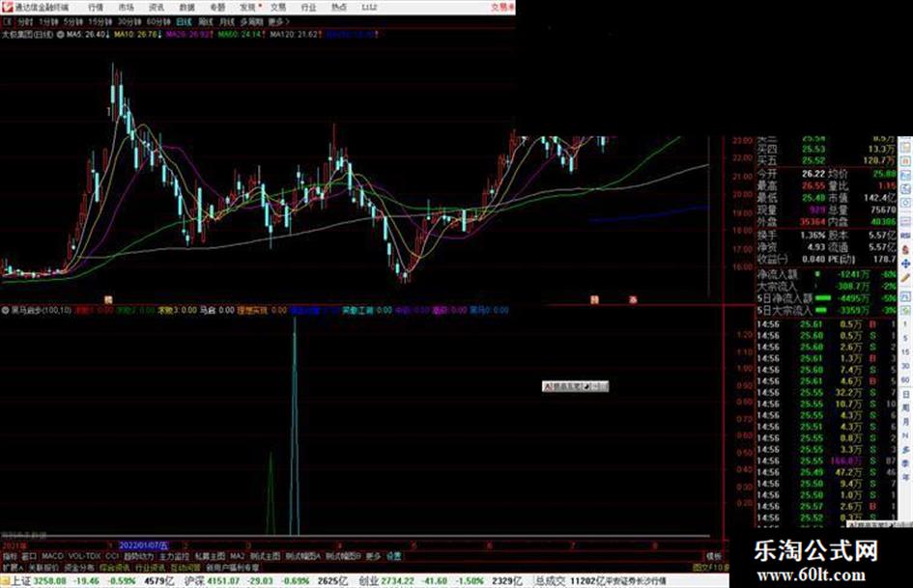Select the 周线 weekly chart period
Screen dimensions: 913x588
coord(206,21)
